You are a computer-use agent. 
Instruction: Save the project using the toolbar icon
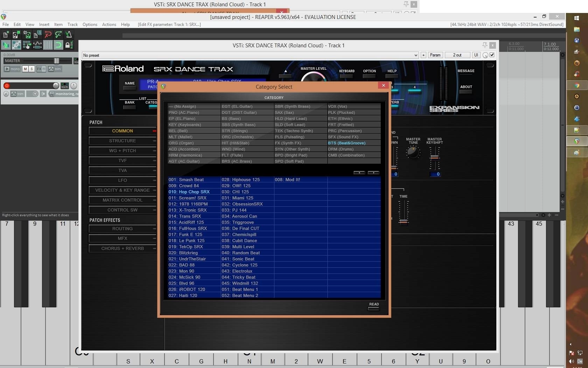point(27,34)
